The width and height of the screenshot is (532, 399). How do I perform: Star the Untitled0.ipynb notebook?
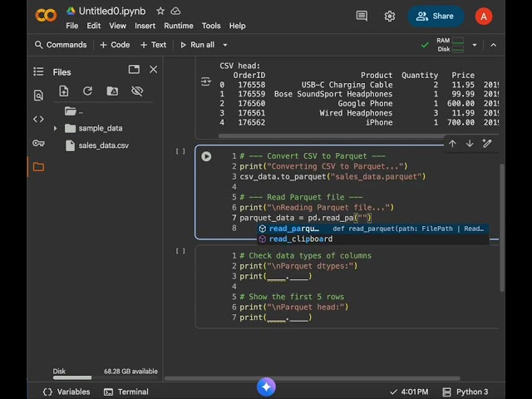(160, 11)
